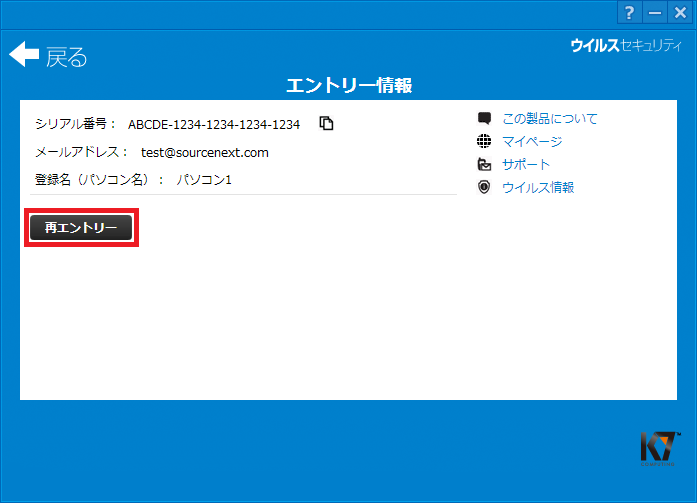
Task: Close the window with X button
Action: [680, 13]
